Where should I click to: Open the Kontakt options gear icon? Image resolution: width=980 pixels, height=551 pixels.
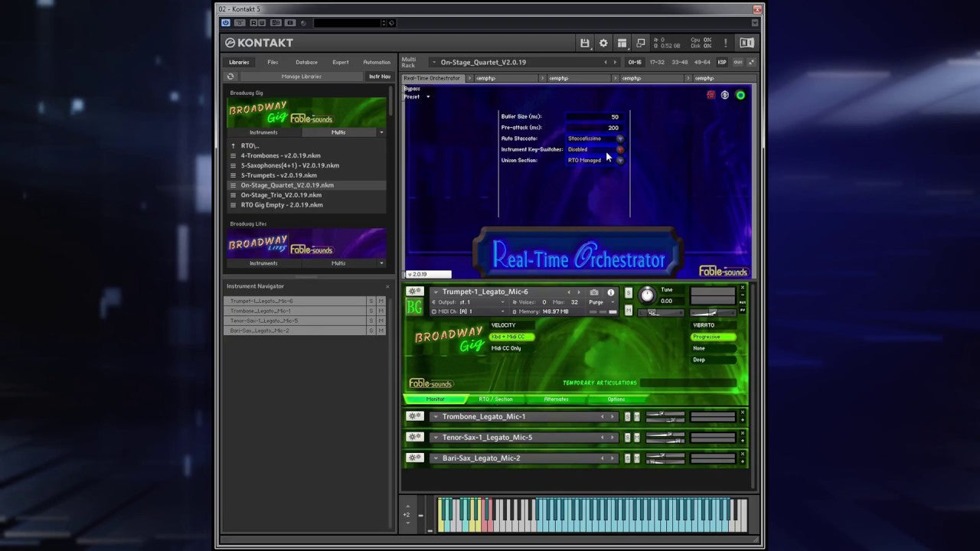click(x=603, y=43)
